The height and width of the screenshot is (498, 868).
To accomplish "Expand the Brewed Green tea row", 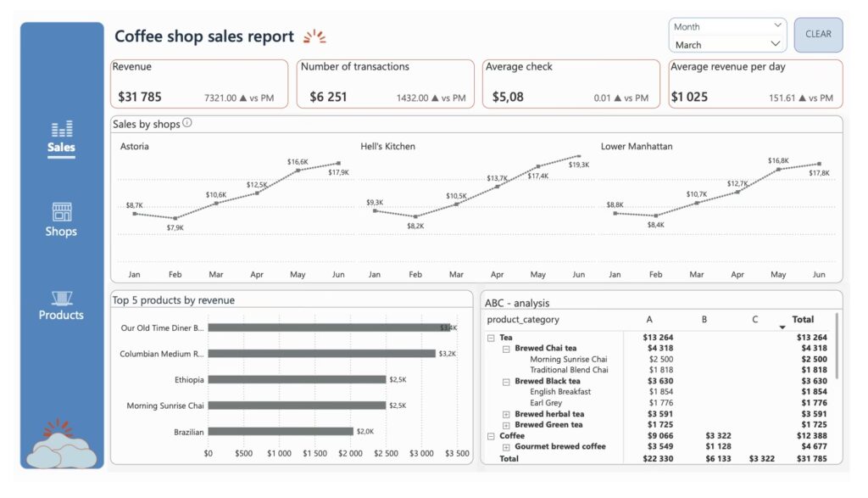I will [506, 425].
